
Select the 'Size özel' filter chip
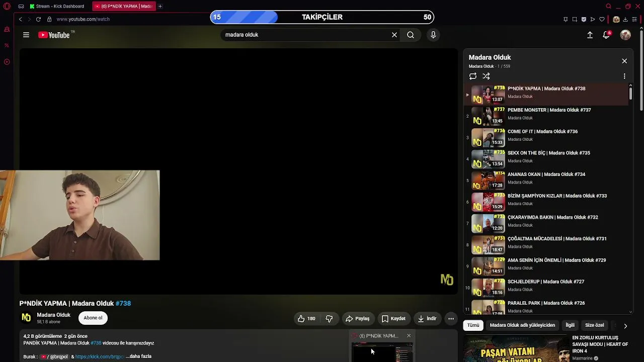point(595,325)
